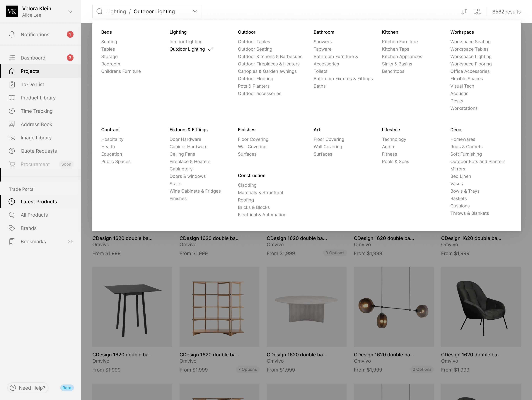This screenshot has width=532, height=400.
Task: Click Outdoor Kitchens & Barbecues text
Action: point(270,57)
